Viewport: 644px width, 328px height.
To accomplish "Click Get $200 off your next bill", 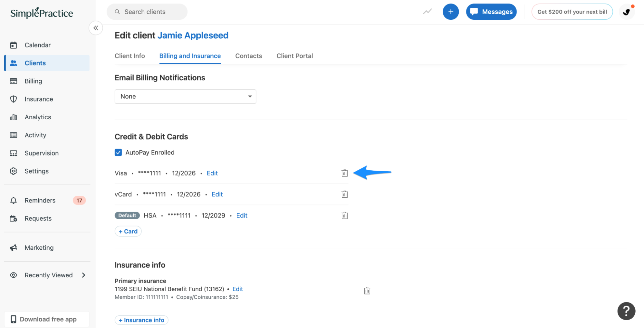I will (x=572, y=12).
